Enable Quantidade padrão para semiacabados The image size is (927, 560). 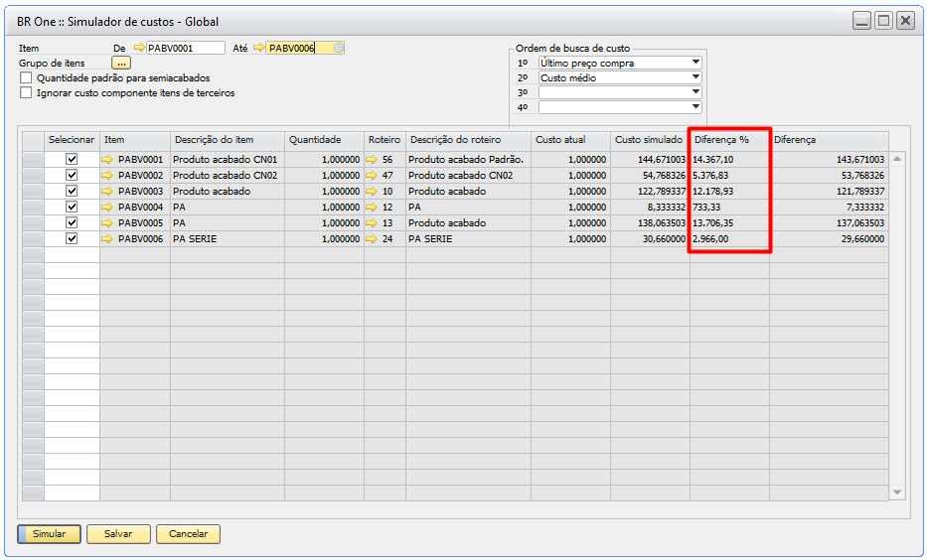click(x=26, y=77)
